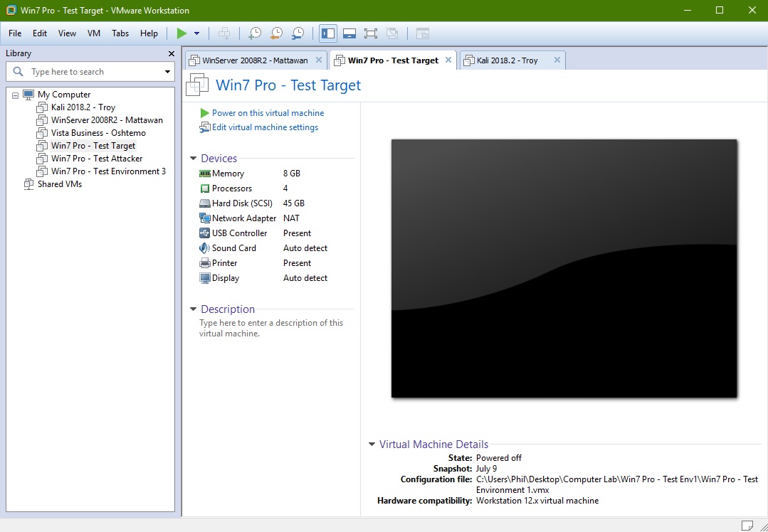Screen dimensions: 768x532
Task: Click the Printer device icon
Action: point(205,263)
